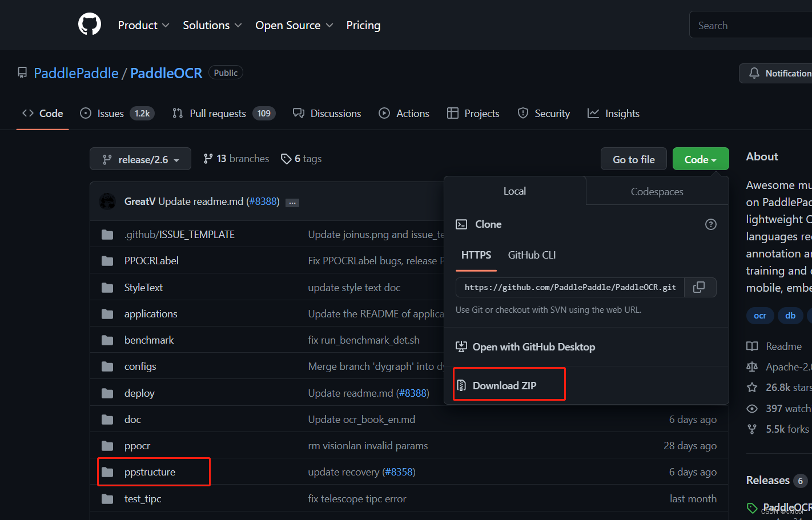Open the clone help question icon
This screenshot has height=520, width=812.
point(711,224)
